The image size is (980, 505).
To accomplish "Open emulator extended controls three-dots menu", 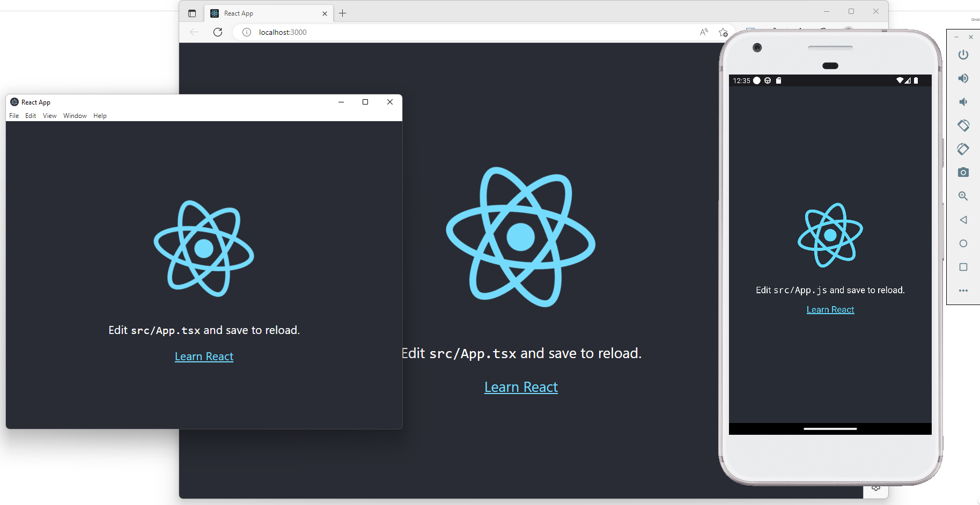I will [x=963, y=291].
